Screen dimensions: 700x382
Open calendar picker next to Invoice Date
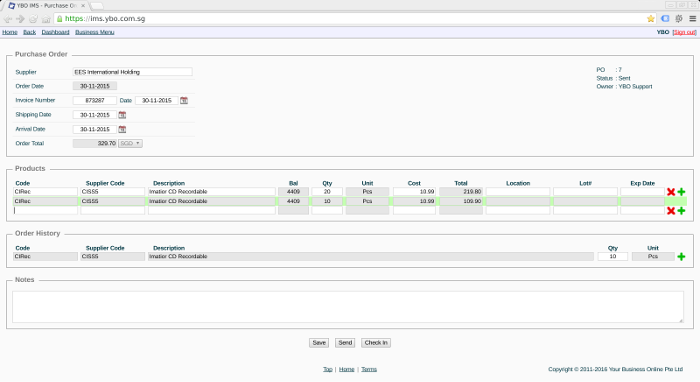(x=184, y=100)
